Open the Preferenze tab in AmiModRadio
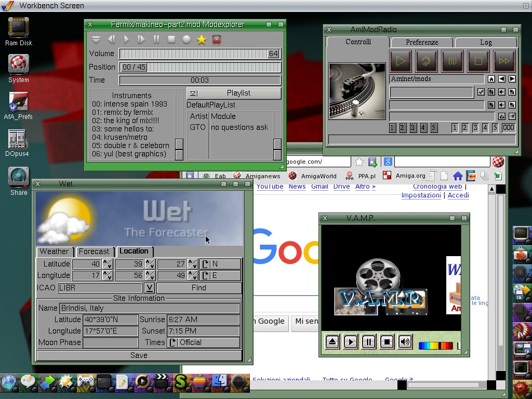Screen dimensions: 532x399 [x=421, y=42]
